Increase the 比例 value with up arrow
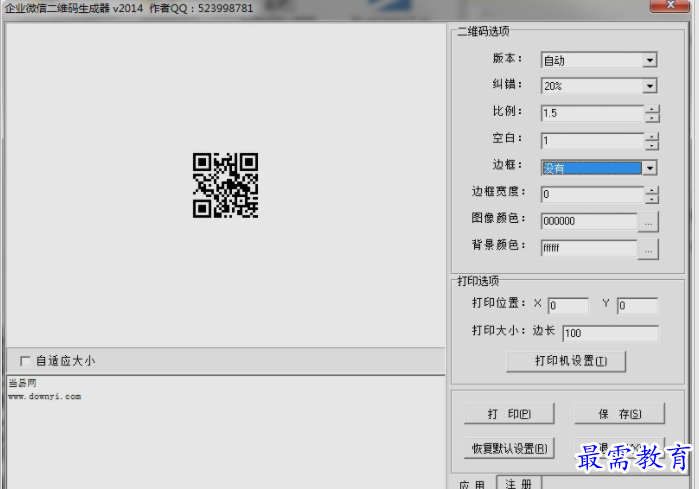 coord(652,109)
